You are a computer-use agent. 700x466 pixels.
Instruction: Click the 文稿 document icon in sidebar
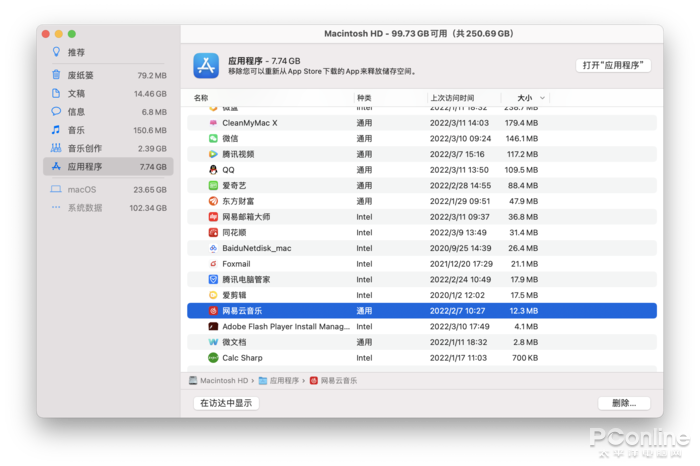point(56,93)
